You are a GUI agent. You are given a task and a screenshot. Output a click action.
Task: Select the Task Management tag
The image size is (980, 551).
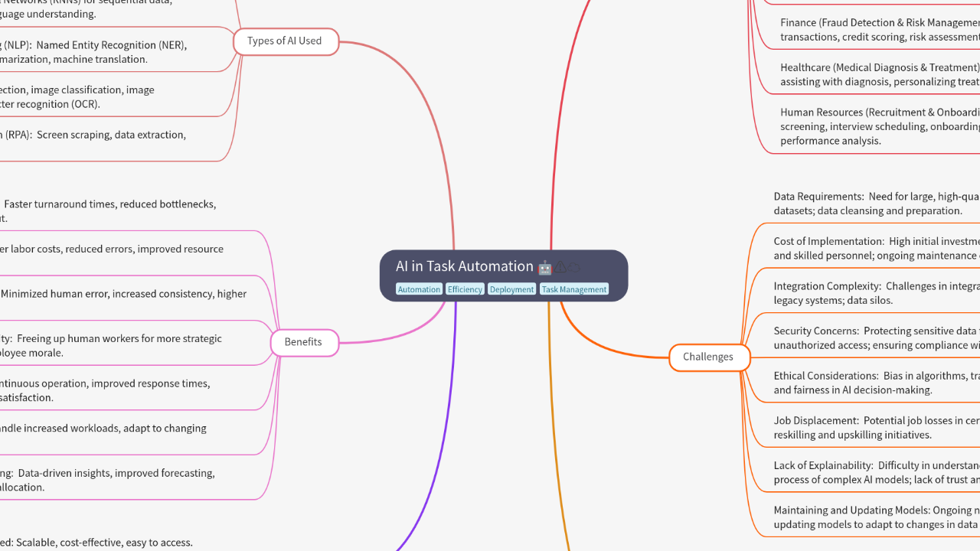click(574, 289)
